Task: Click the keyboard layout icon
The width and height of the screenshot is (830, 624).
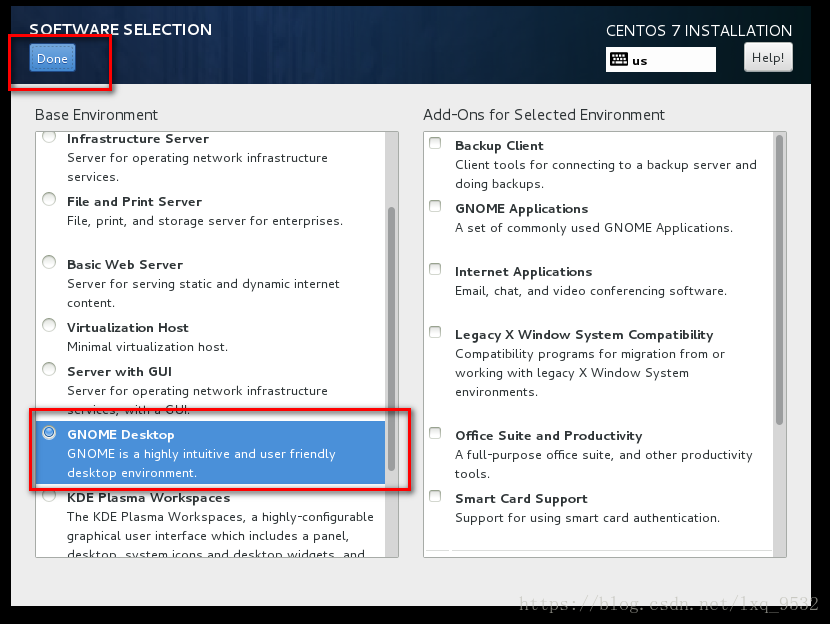Action: tap(618, 59)
